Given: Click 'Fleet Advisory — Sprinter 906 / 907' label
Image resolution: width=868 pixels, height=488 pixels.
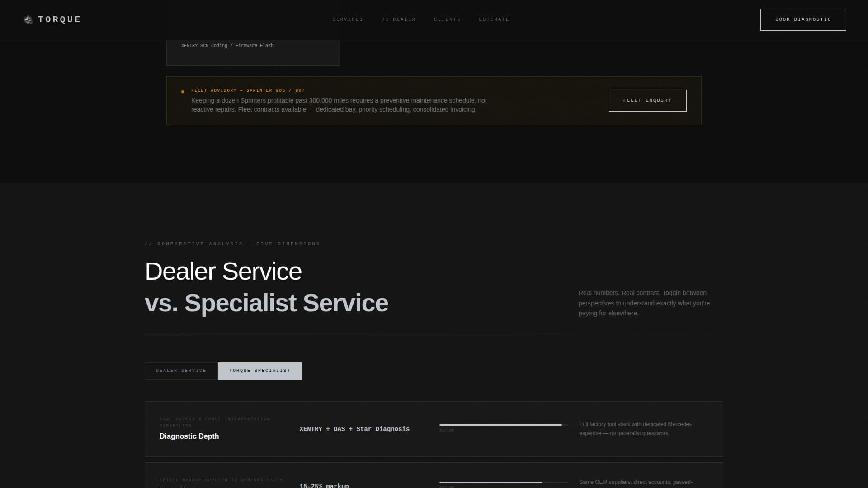Looking at the screenshot, I should [x=248, y=90].
